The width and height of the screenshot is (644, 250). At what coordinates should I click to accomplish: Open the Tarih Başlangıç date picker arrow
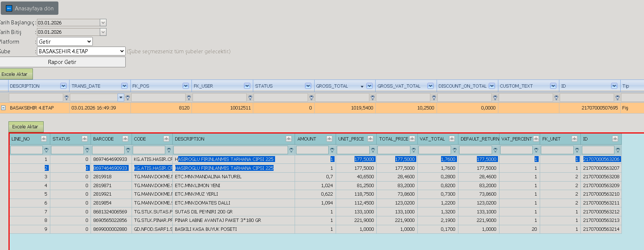pyautogui.click(x=103, y=23)
